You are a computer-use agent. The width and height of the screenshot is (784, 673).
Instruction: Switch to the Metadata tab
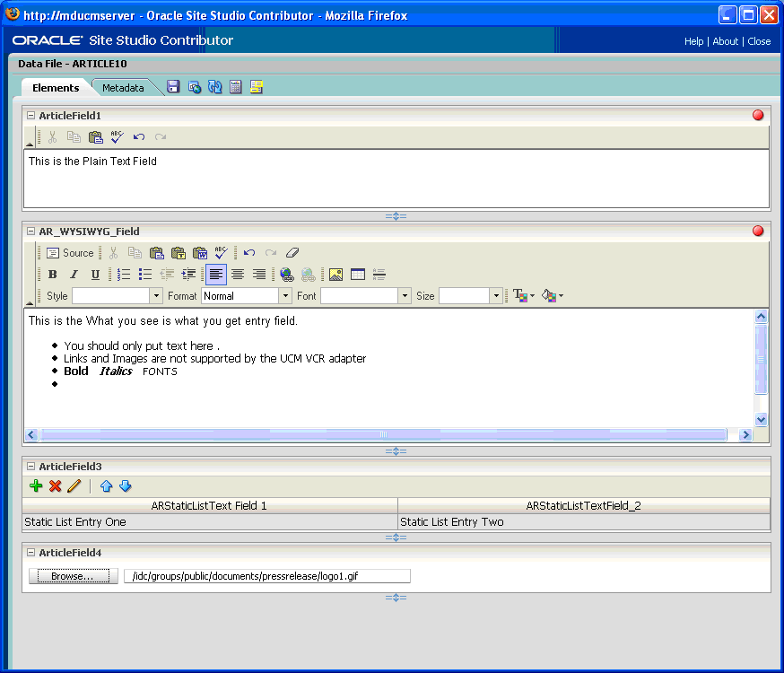(x=122, y=88)
